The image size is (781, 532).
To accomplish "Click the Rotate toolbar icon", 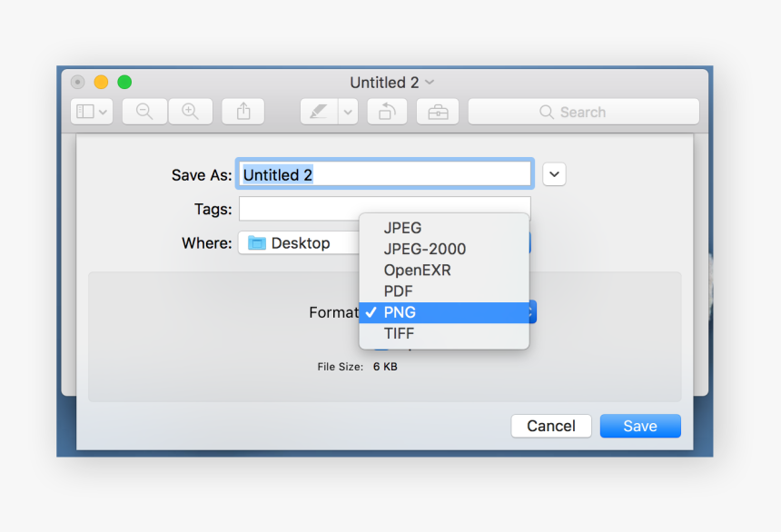I will [x=387, y=112].
